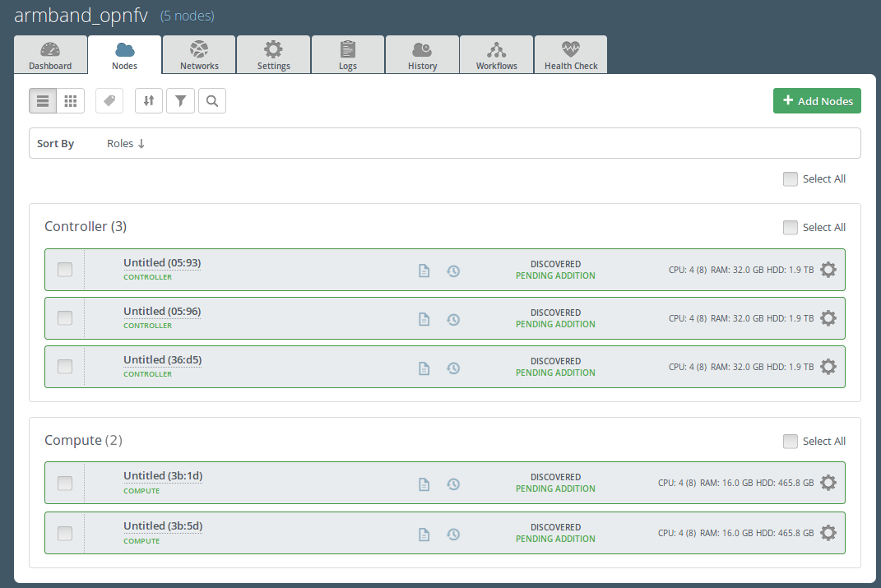Click the sort nodes arrows icon
This screenshot has height=588, width=881.
(x=149, y=101)
